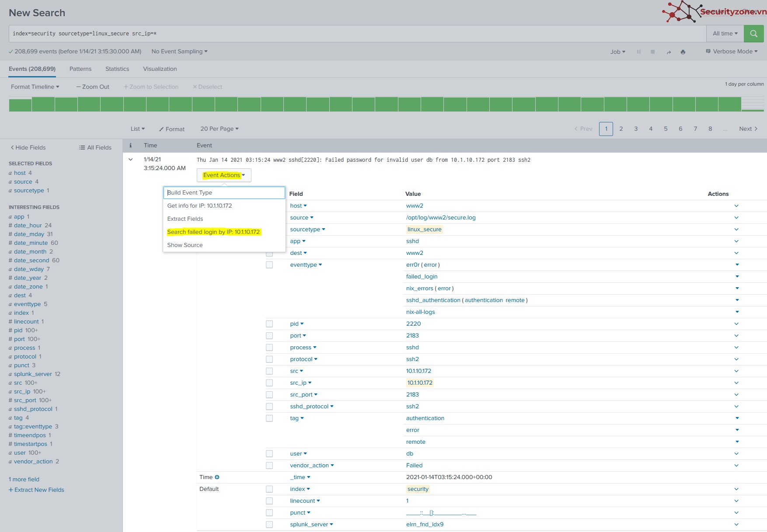The image size is (767, 532).
Task: Click Extract New Fields link
Action: click(x=36, y=490)
